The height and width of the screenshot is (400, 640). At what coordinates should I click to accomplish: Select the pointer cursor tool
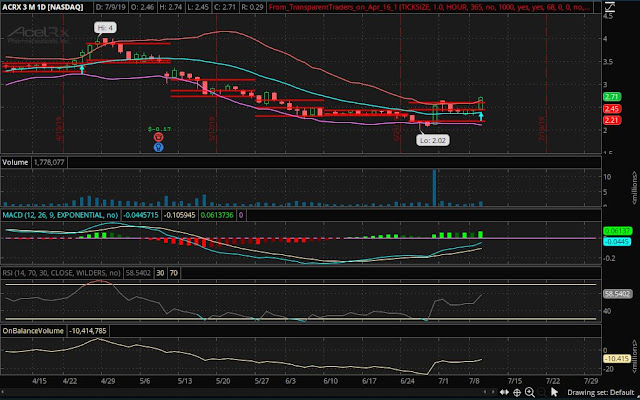click(x=554, y=392)
